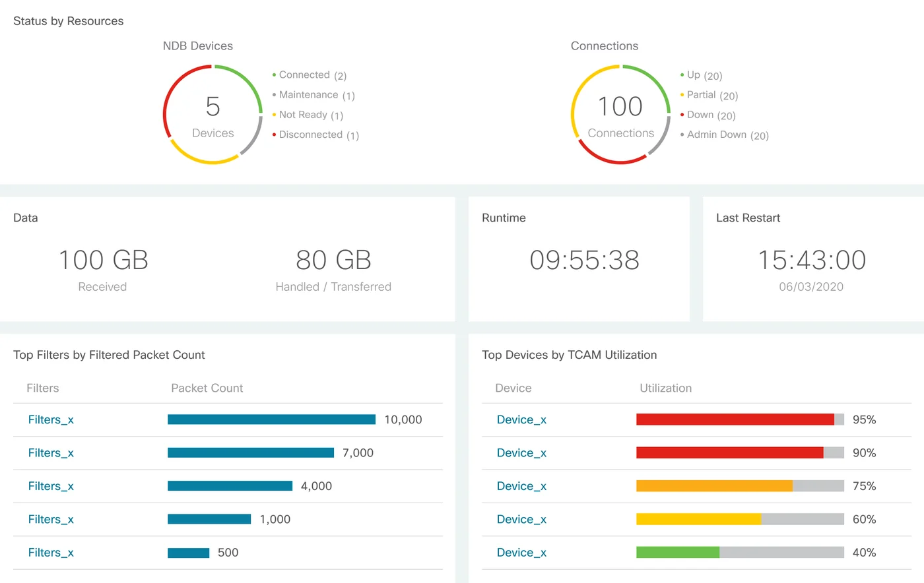Click the red 95% utilization bar
Viewport: 924px width, 583px height.
click(x=735, y=419)
